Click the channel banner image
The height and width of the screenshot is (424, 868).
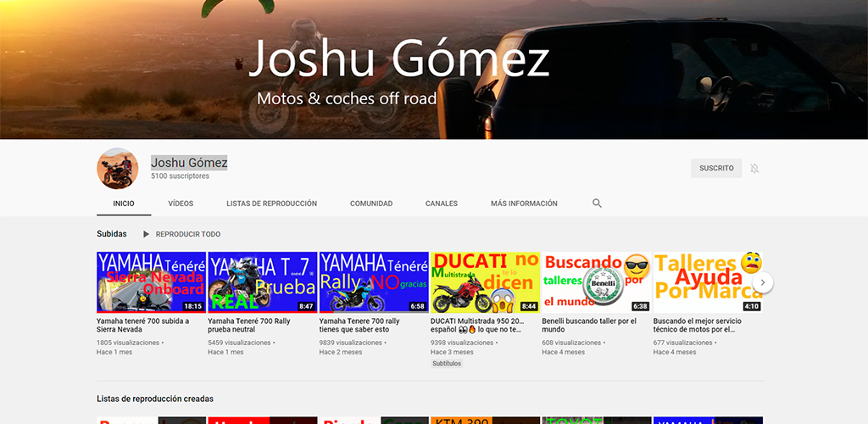tap(434, 70)
